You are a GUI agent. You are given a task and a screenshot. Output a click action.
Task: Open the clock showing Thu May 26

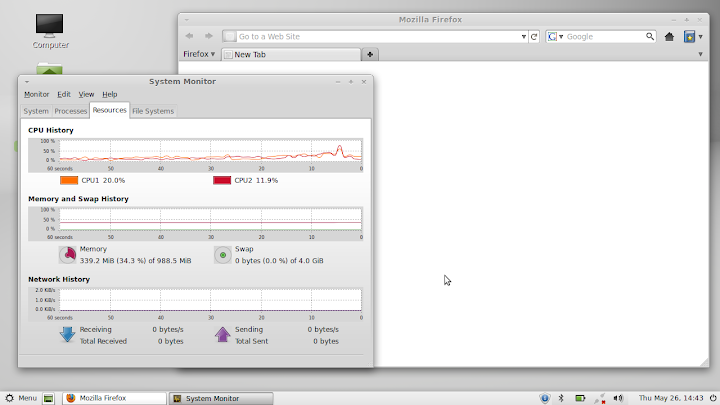[x=671, y=398]
